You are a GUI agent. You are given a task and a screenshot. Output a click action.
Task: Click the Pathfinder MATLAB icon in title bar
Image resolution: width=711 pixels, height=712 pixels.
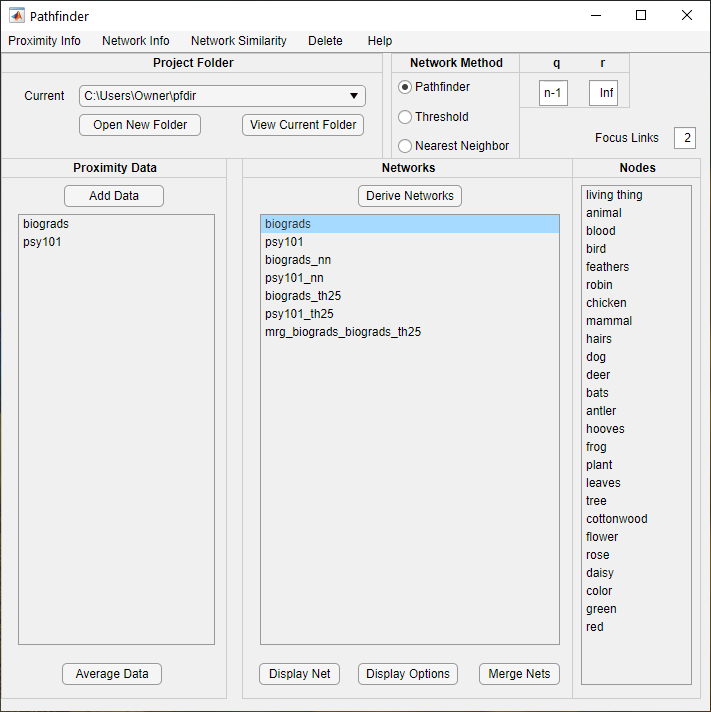[17, 16]
